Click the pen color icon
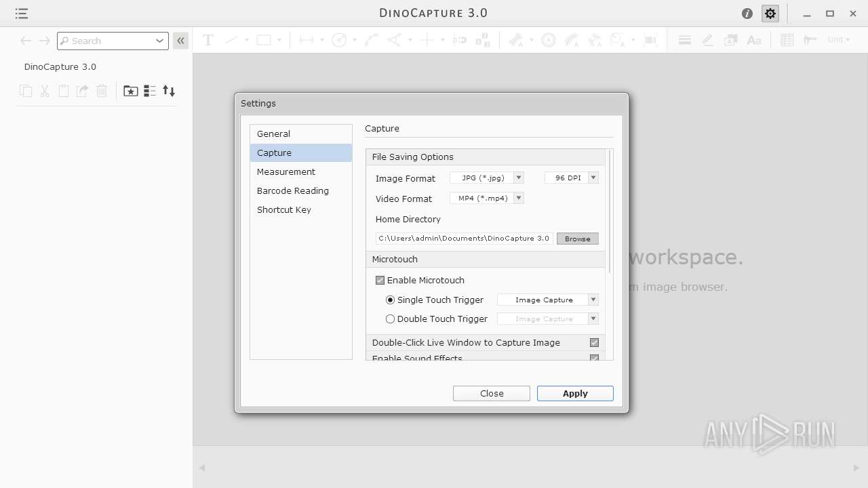Image resolution: width=868 pixels, height=488 pixels. point(707,40)
